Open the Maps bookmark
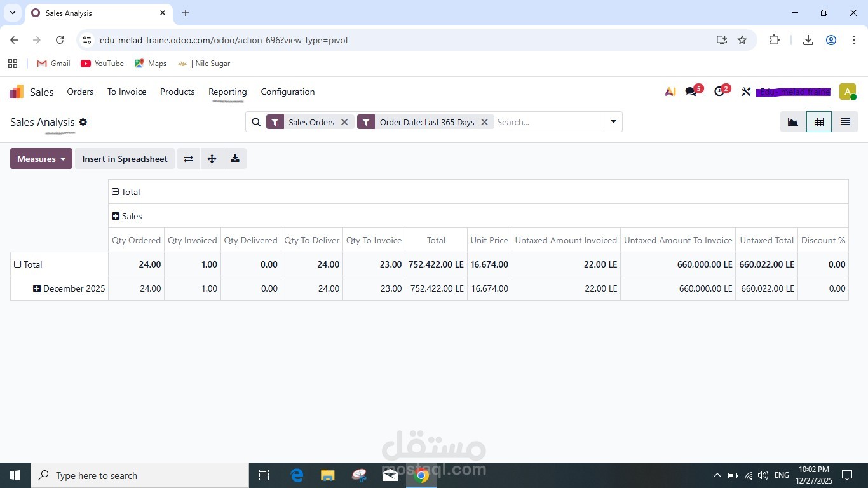This screenshot has width=868, height=488. point(151,64)
